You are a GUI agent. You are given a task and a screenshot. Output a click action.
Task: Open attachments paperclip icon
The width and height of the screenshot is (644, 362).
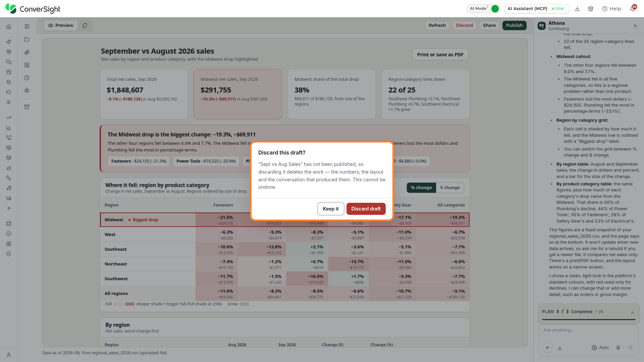(x=27, y=52)
